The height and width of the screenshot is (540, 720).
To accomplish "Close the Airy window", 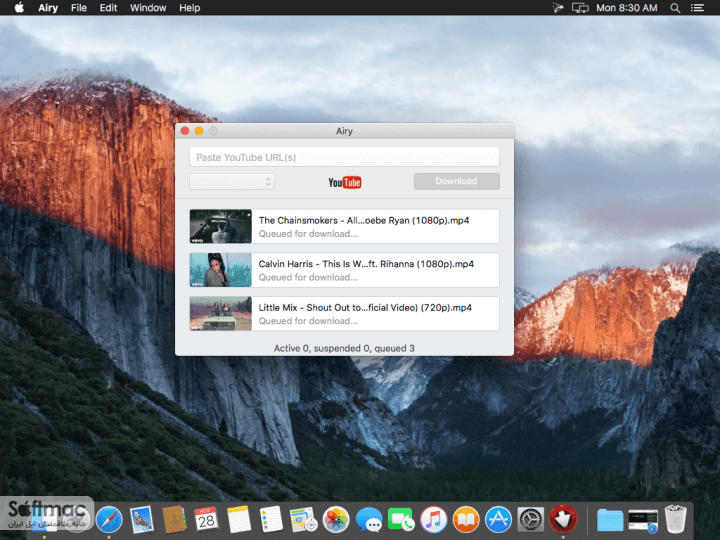I will 185,131.
